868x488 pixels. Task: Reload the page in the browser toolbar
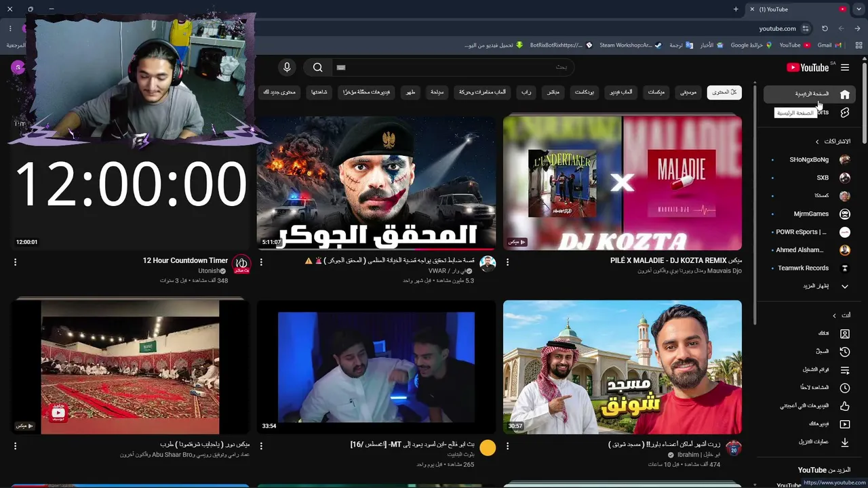click(x=825, y=28)
